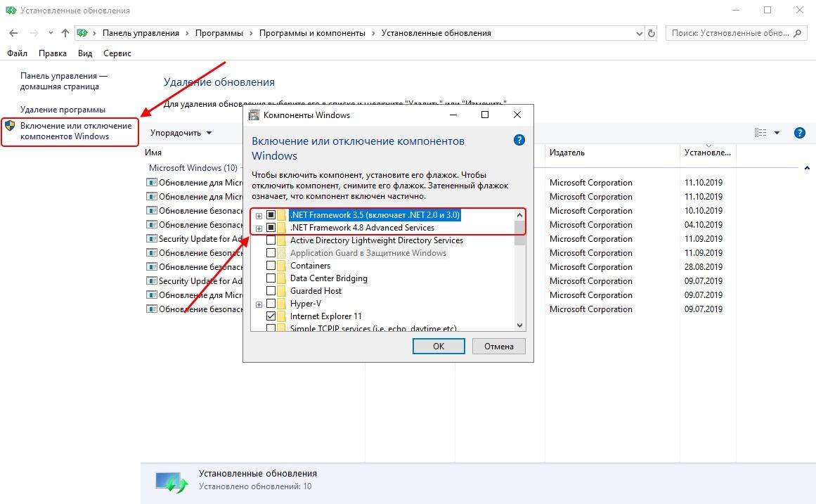This screenshot has width=816, height=504.
Task: Click the folder icon next to Internet Explorer 11
Action: pyautogui.click(x=282, y=316)
